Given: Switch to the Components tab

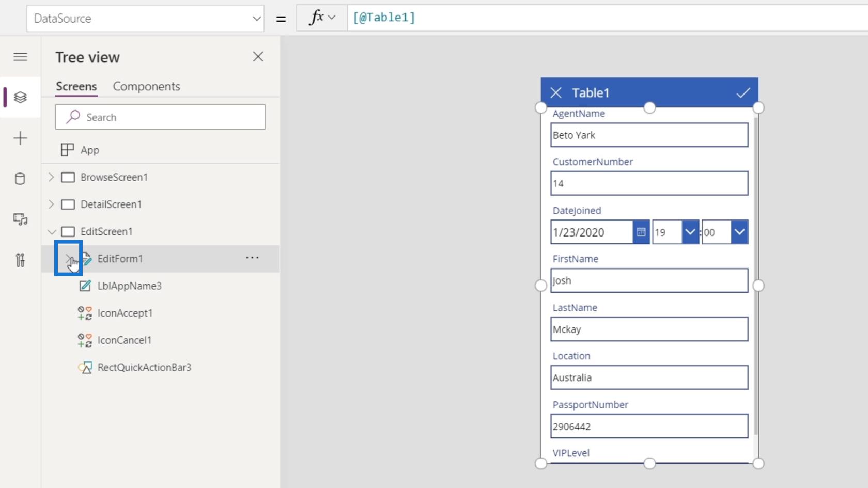Looking at the screenshot, I should (x=146, y=86).
